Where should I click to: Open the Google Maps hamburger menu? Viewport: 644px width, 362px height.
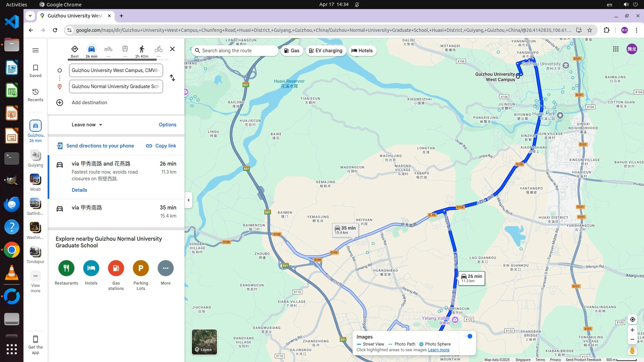click(35, 50)
